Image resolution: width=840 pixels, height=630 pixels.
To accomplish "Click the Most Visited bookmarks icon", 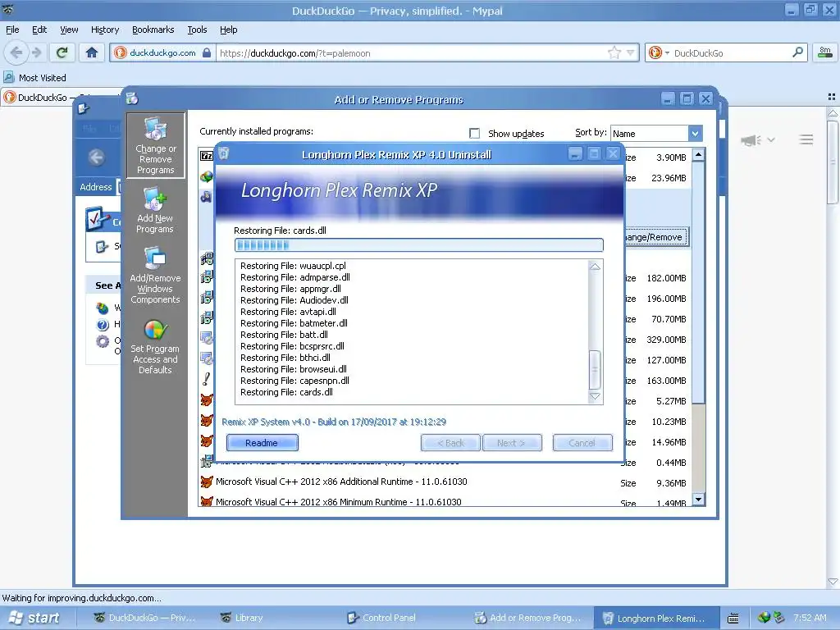I will click(8, 77).
